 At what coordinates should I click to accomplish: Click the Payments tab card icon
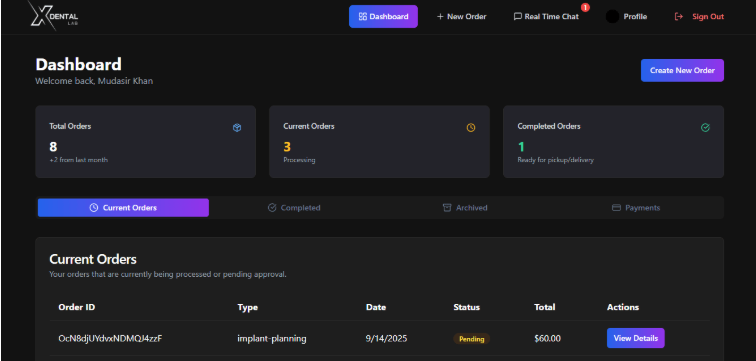pyautogui.click(x=616, y=208)
